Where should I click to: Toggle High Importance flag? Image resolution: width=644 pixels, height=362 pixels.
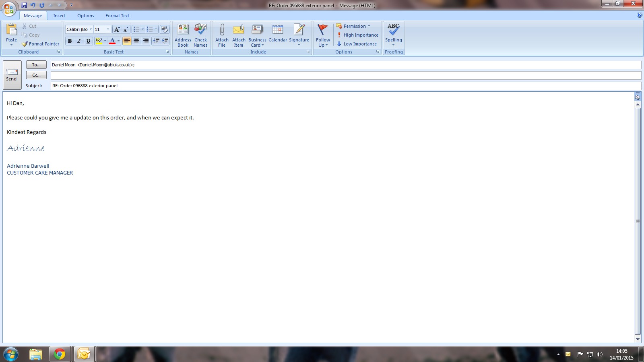coord(357,35)
